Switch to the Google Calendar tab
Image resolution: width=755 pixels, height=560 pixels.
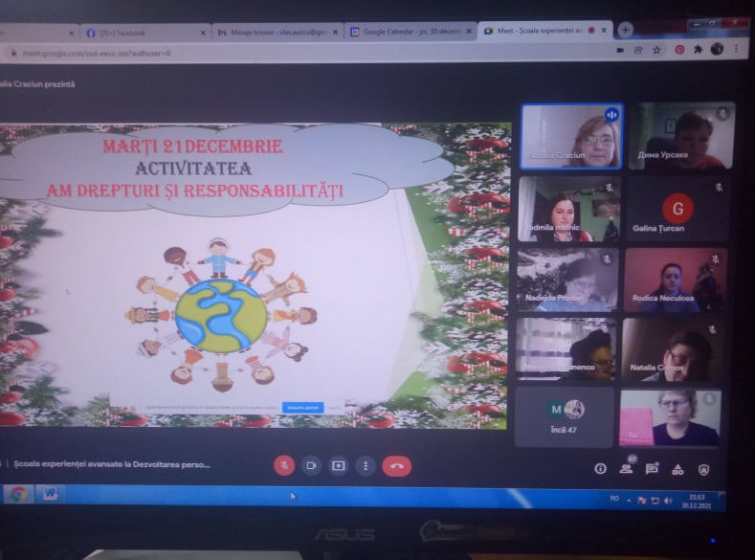[x=411, y=32]
